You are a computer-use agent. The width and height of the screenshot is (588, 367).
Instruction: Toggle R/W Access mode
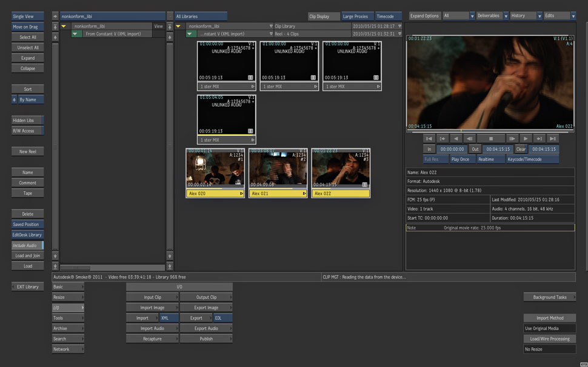click(x=27, y=131)
